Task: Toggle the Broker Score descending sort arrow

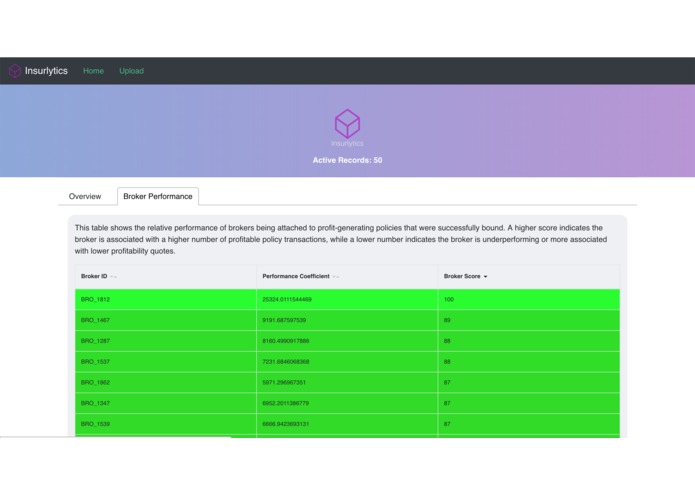Action: click(x=485, y=276)
